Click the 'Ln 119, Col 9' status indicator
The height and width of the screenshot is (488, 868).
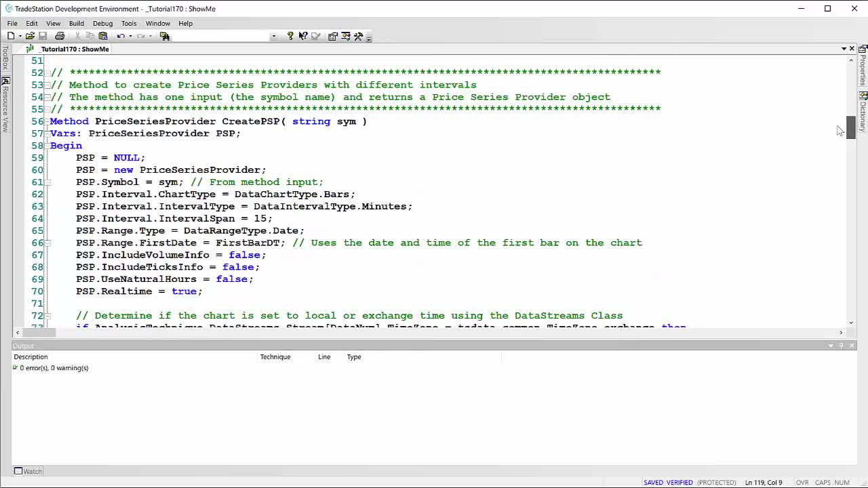[x=764, y=483]
